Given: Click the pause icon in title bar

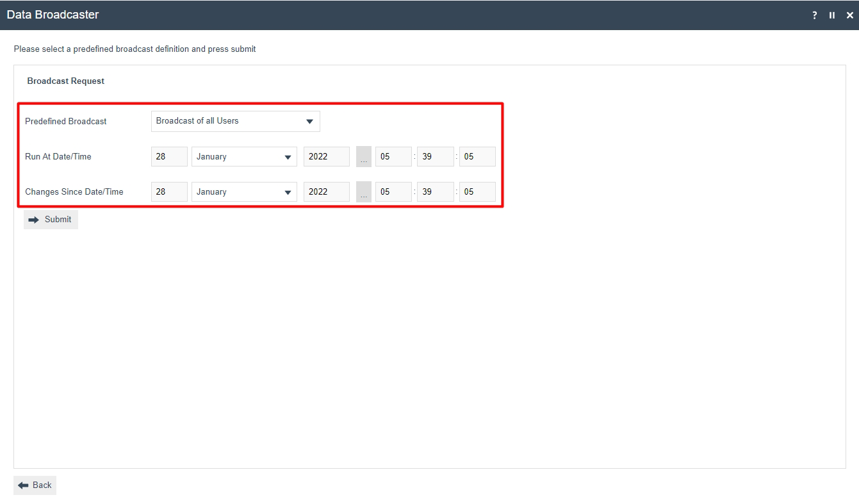Looking at the screenshot, I should 832,15.
